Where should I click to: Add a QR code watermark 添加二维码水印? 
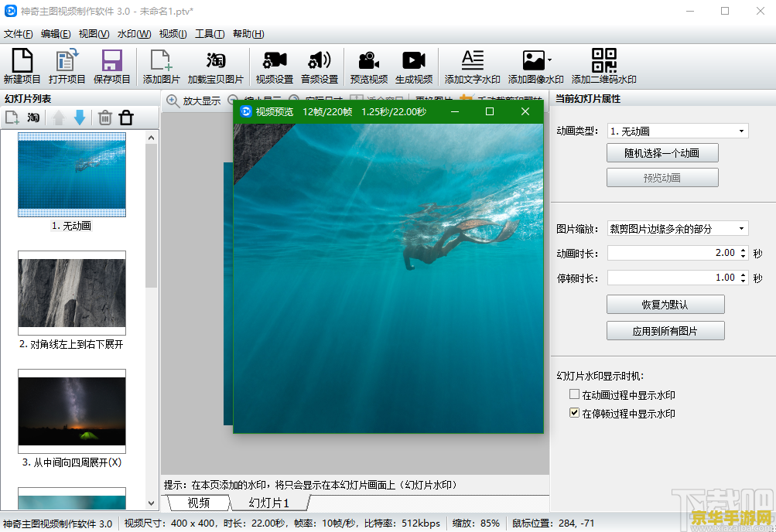click(603, 66)
